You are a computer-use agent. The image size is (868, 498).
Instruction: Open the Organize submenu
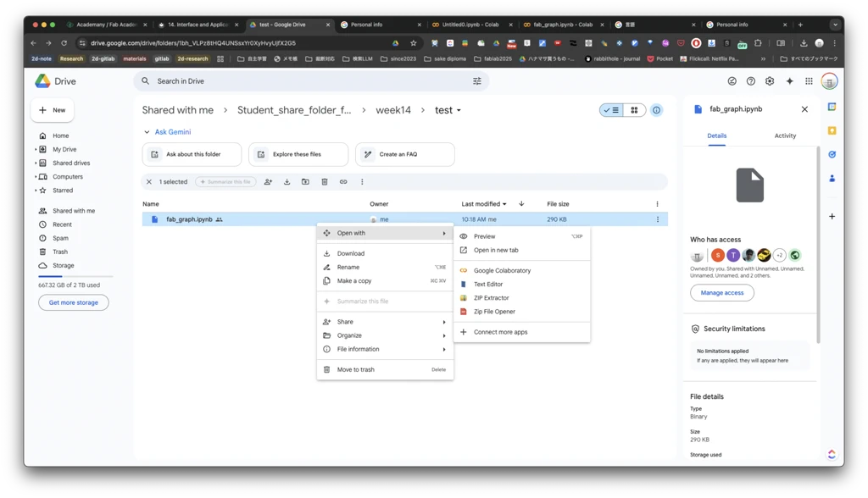(385, 335)
